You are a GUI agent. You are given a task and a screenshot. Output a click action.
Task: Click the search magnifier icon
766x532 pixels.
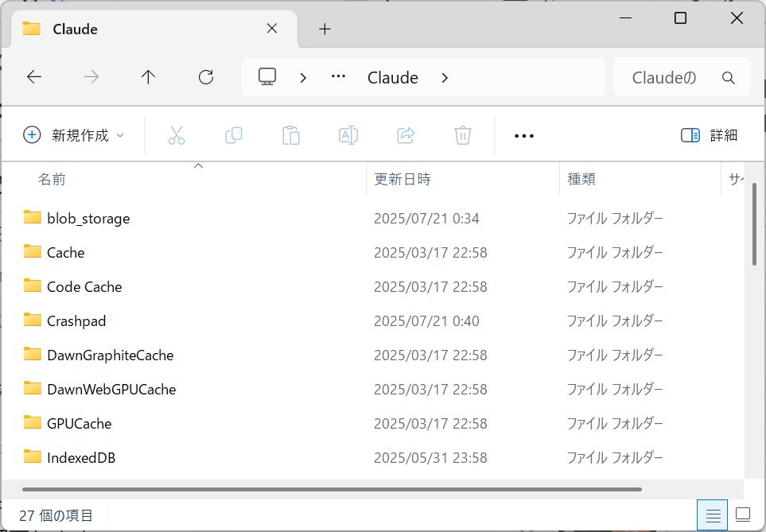729,78
